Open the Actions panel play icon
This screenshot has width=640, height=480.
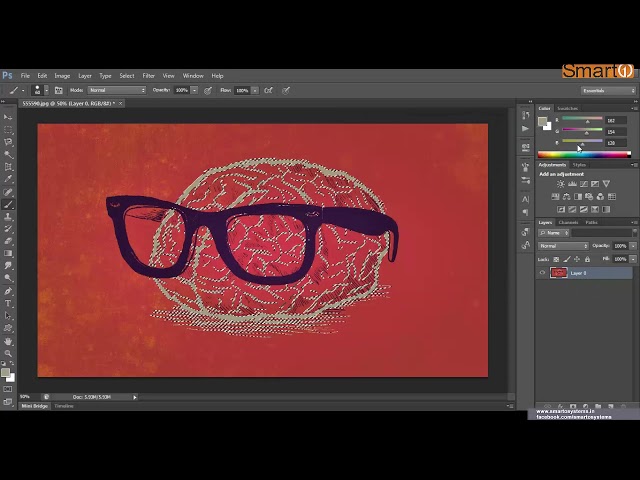[x=525, y=129]
